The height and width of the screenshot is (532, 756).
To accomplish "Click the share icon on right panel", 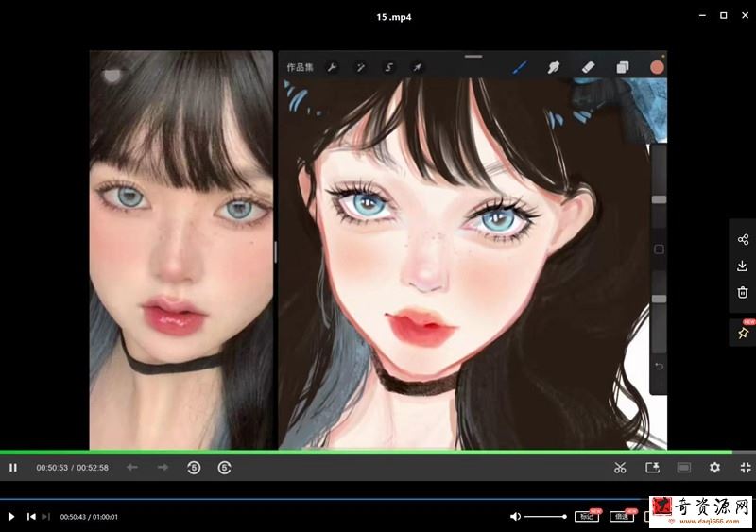I will [x=743, y=240].
